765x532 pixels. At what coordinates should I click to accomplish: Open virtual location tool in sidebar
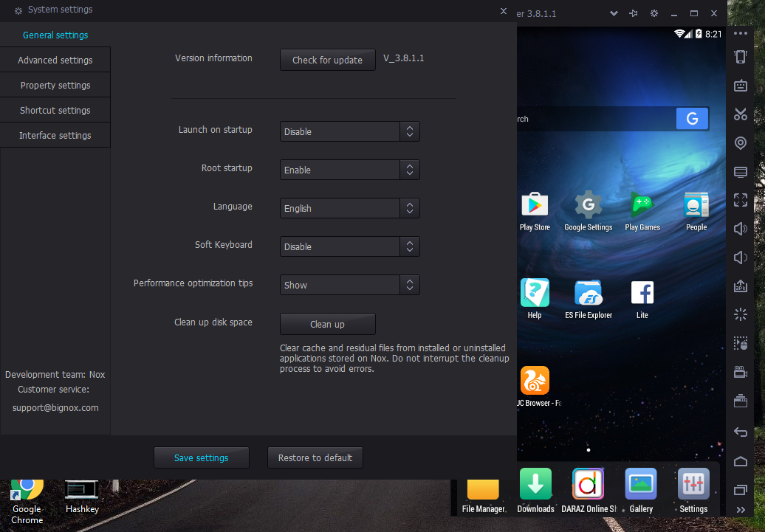(740, 143)
